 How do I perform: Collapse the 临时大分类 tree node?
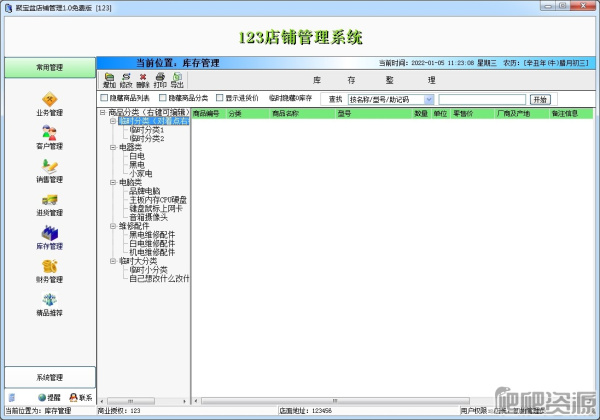(x=113, y=261)
